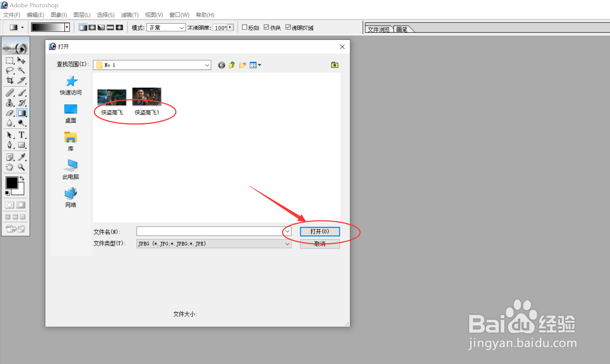Select the Eraser tool

pos(10,113)
